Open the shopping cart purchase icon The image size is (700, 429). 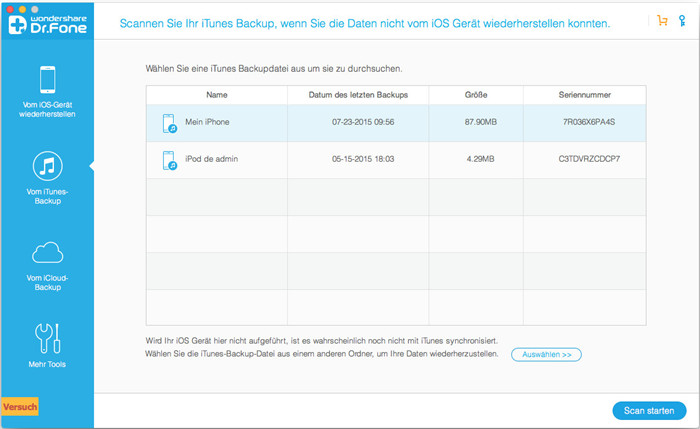pyautogui.click(x=662, y=21)
